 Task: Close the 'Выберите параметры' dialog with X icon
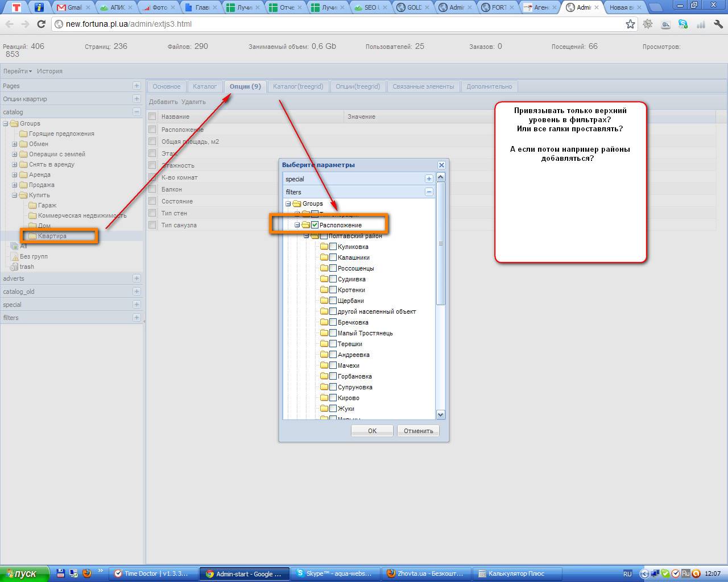tap(441, 165)
